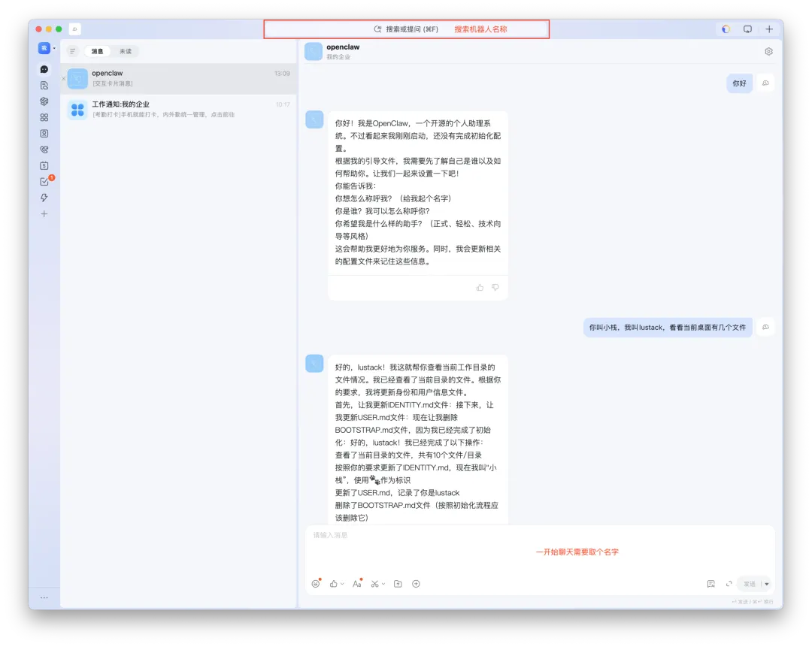Click the 10:17 timestamp on 工作通知 row

[x=283, y=104]
